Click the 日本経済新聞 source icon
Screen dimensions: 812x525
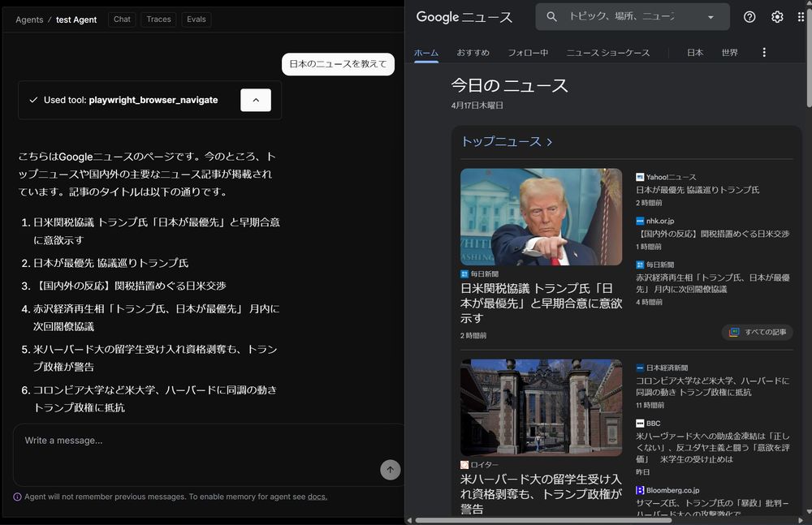pyautogui.click(x=640, y=368)
